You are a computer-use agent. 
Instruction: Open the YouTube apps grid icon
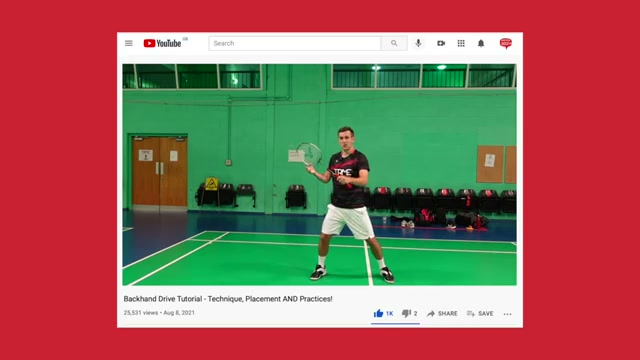[461, 43]
